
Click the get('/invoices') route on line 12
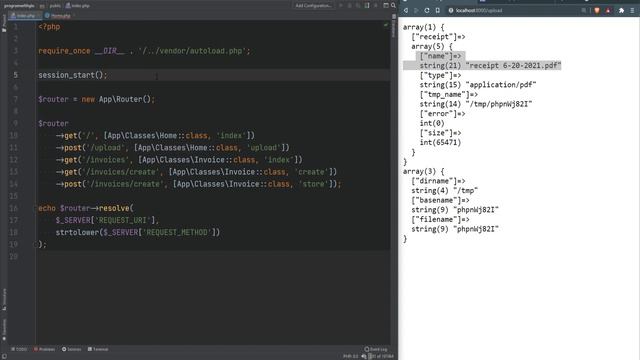pyautogui.click(x=179, y=160)
